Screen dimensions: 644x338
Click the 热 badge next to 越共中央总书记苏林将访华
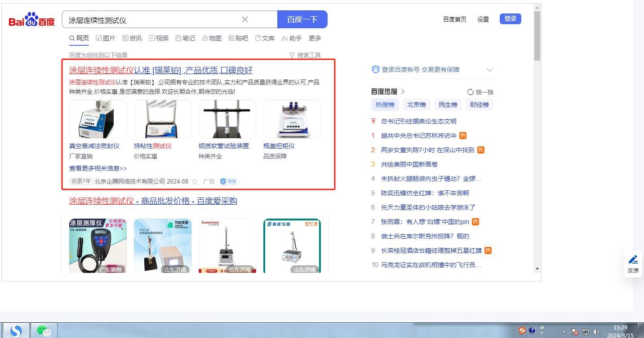coord(463,136)
